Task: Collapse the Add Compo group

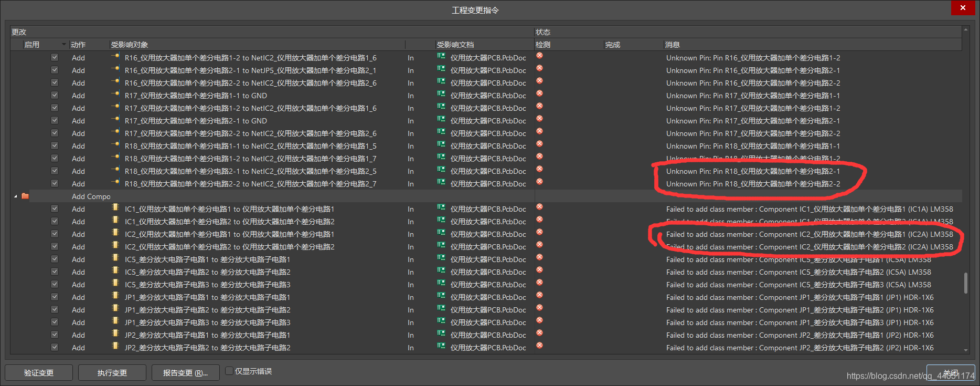Action: (15, 196)
